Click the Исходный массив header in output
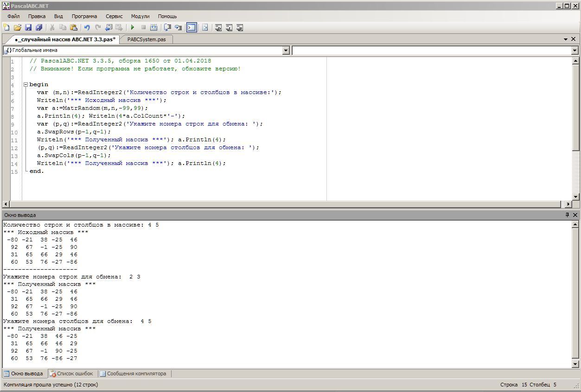The width and height of the screenshot is (581, 392). point(46,232)
